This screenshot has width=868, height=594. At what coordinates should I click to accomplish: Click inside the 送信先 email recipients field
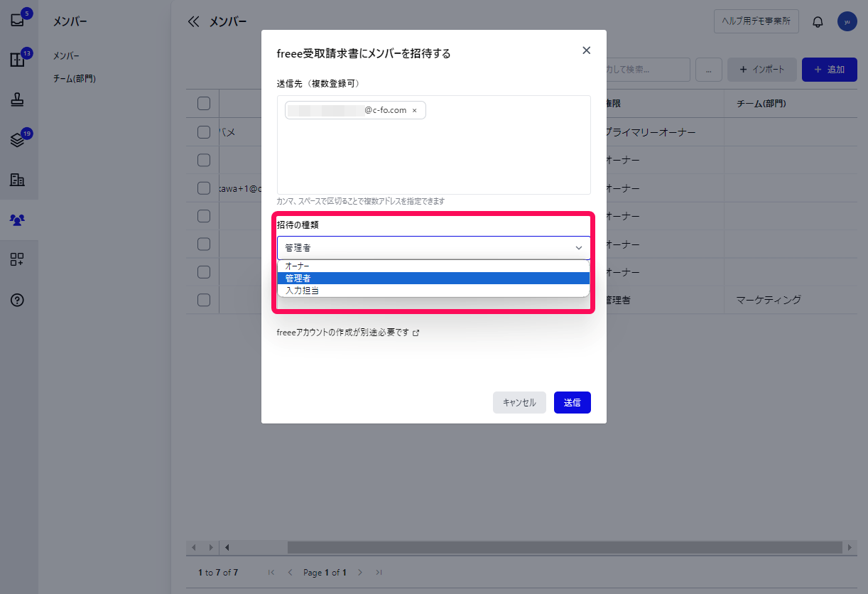pos(434,145)
